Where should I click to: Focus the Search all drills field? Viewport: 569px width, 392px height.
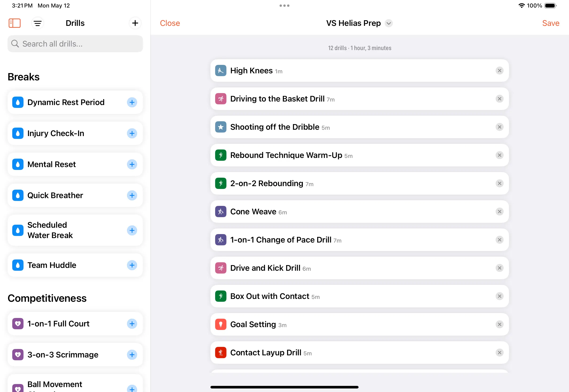[x=75, y=44]
